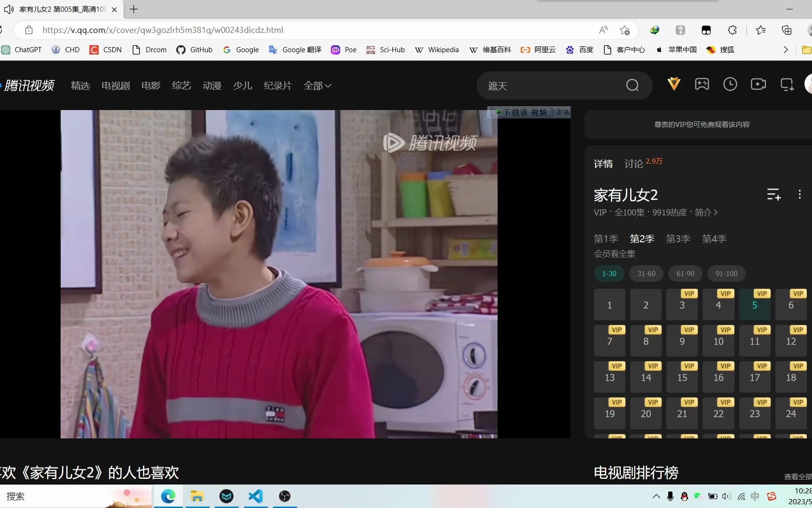Click the upload video icon

click(x=758, y=84)
